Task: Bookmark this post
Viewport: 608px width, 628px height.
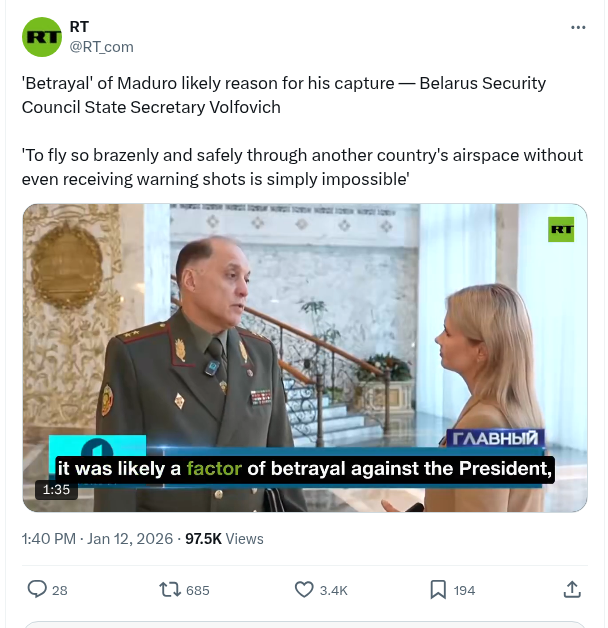Action: (x=438, y=589)
